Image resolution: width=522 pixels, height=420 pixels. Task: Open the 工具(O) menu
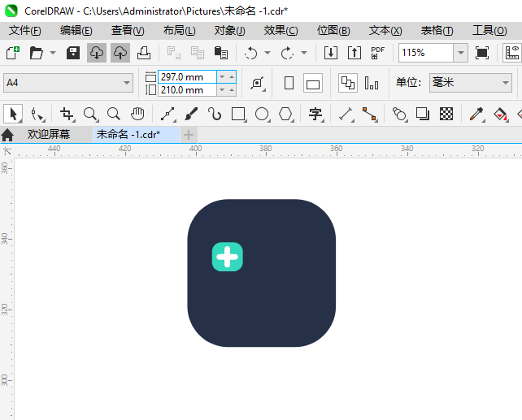pyautogui.click(x=489, y=31)
